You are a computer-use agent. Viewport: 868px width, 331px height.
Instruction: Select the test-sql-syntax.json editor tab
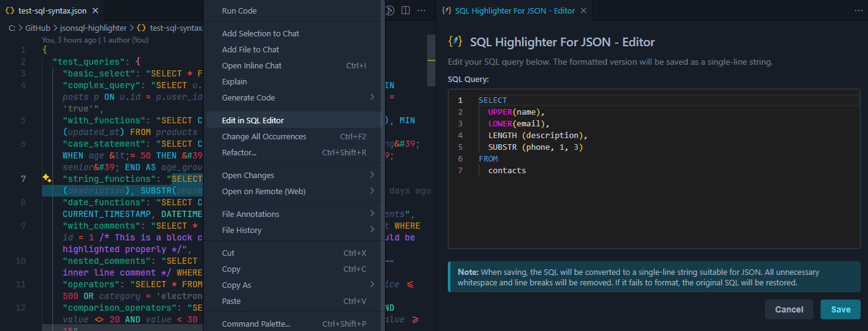click(52, 10)
